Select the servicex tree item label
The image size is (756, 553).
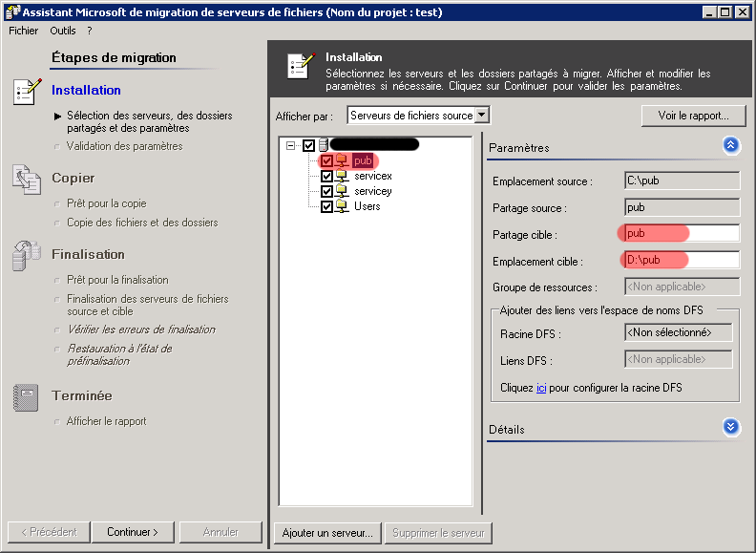pyautogui.click(x=373, y=176)
